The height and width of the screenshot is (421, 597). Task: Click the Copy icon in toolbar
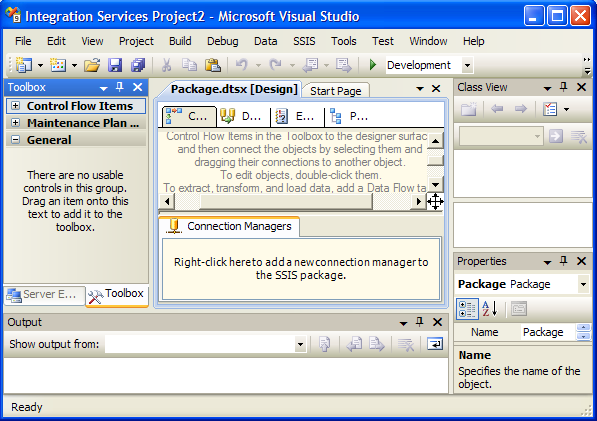pyautogui.click(x=189, y=65)
